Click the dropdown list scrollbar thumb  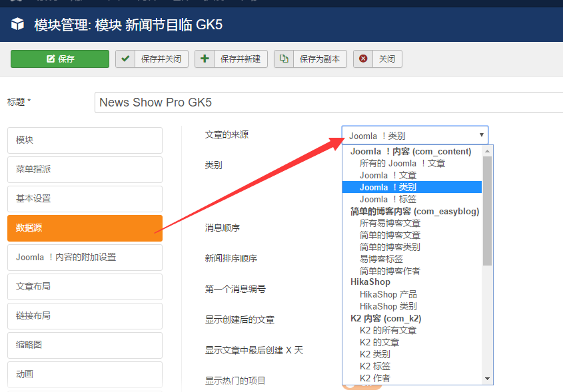coord(487,211)
